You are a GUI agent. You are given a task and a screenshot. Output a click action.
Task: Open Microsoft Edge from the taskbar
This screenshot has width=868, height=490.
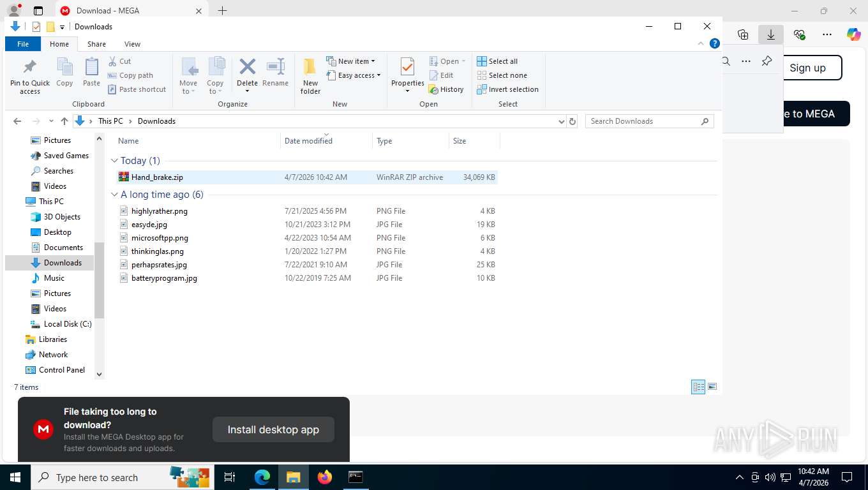[262, 477]
